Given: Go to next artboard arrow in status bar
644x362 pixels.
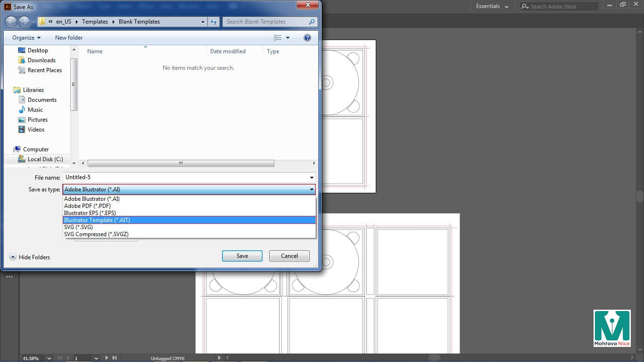Looking at the screenshot, I should [x=107, y=358].
